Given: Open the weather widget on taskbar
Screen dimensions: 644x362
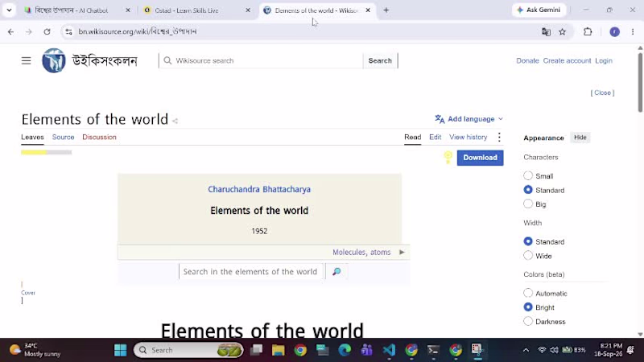Looking at the screenshot, I should pos(35,350).
